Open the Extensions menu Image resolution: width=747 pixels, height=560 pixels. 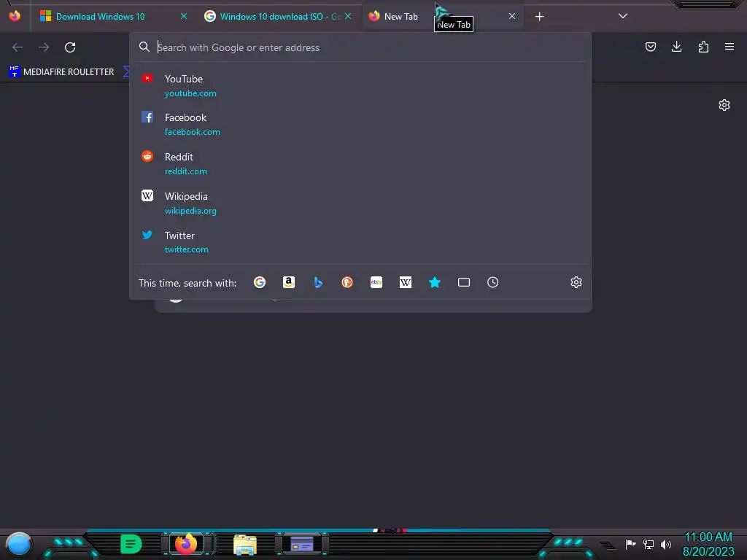(x=703, y=47)
